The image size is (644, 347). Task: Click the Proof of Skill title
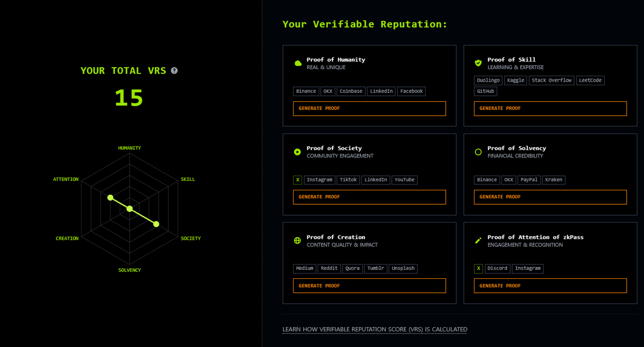click(511, 60)
